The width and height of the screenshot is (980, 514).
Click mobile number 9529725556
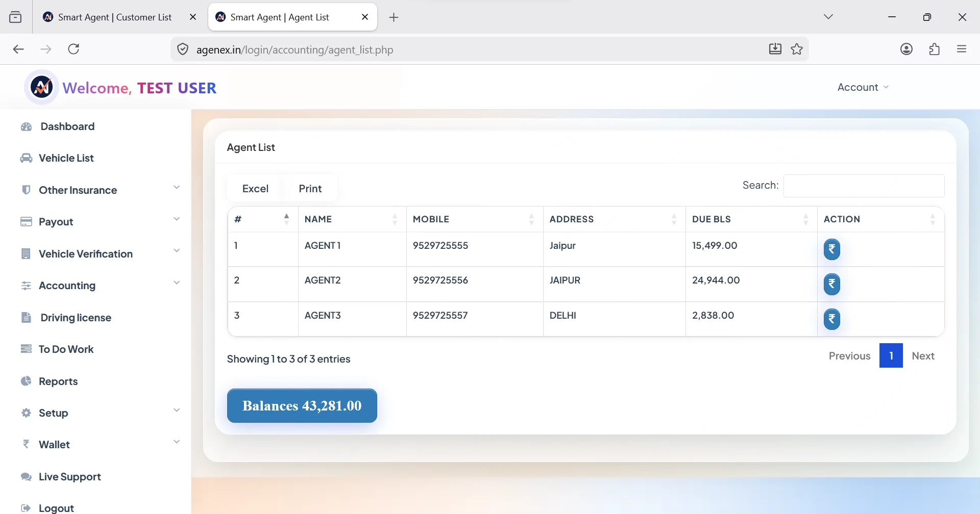pyautogui.click(x=440, y=280)
